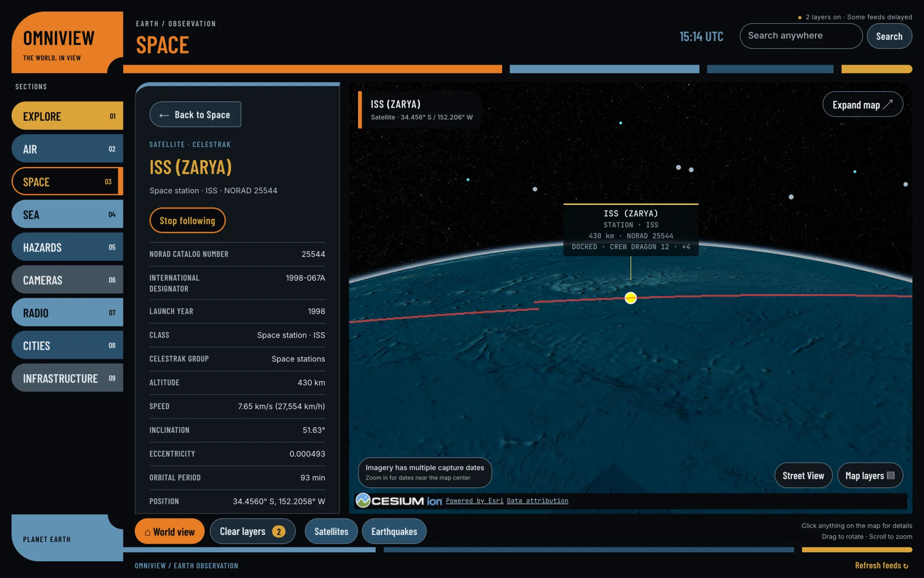This screenshot has height=578, width=924.
Task: Switch to the Cameras section
Action: (67, 280)
